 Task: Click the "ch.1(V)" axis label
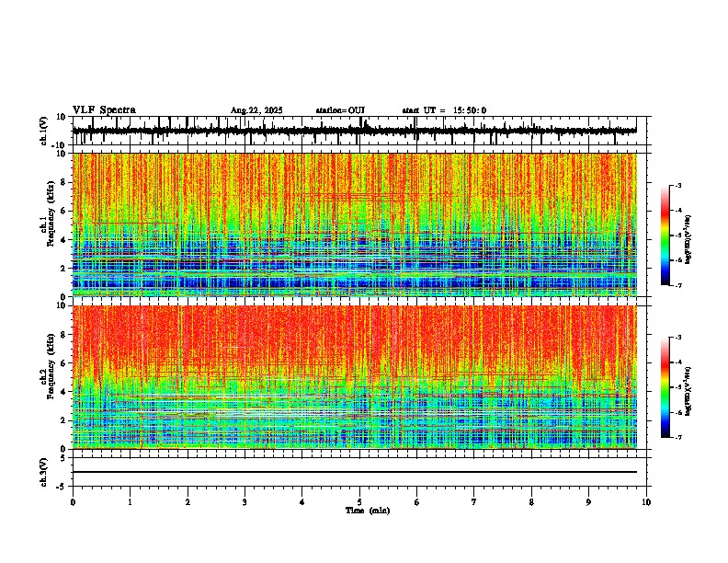click(x=44, y=131)
